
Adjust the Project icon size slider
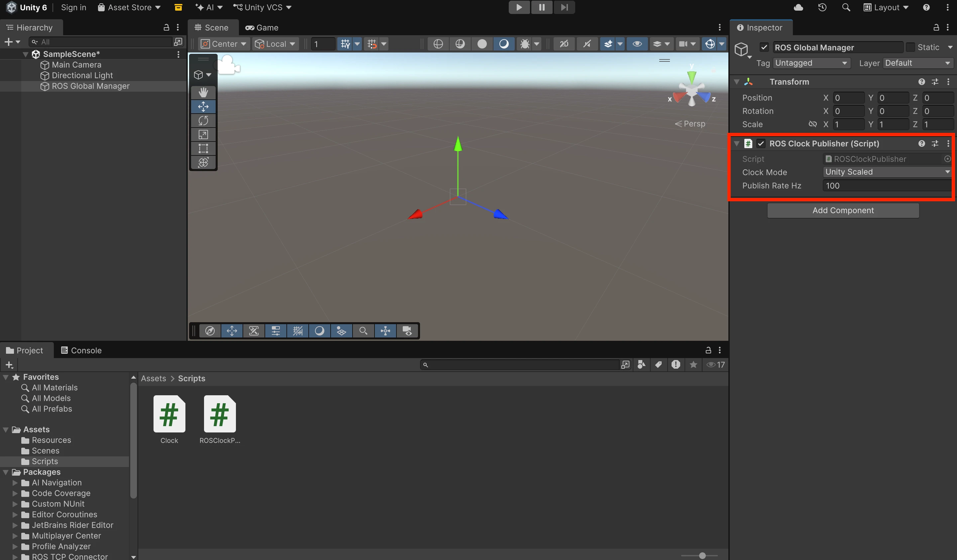pyautogui.click(x=702, y=555)
